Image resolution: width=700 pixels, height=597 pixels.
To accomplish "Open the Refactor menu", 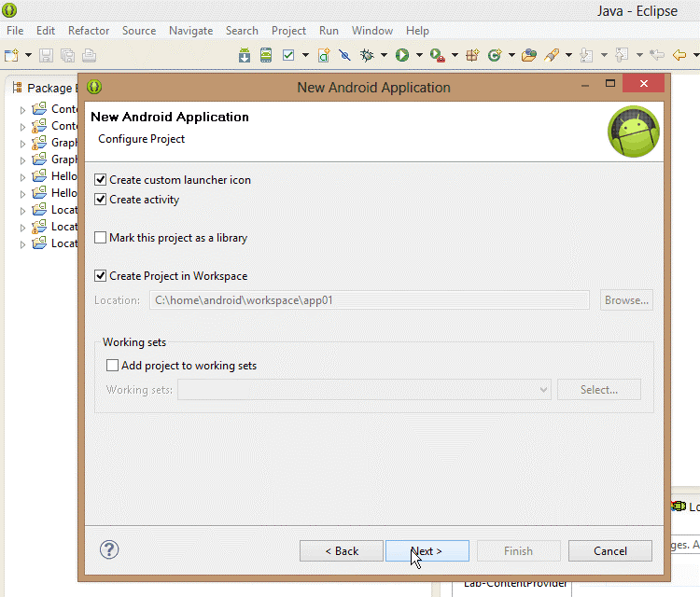I will click(89, 31).
